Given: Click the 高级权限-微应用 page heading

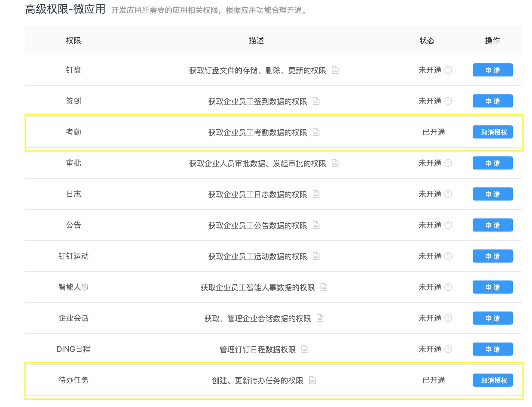Looking at the screenshot, I should point(65,9).
